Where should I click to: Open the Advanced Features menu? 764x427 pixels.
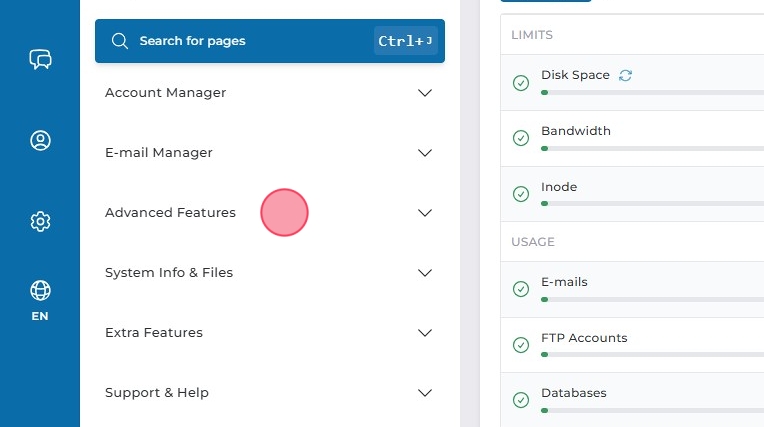(171, 213)
